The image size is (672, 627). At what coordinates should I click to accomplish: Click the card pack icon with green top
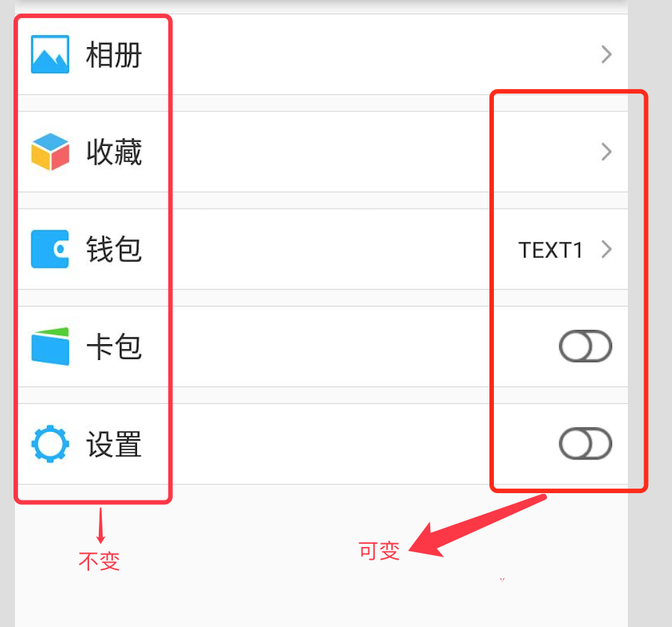(50, 346)
